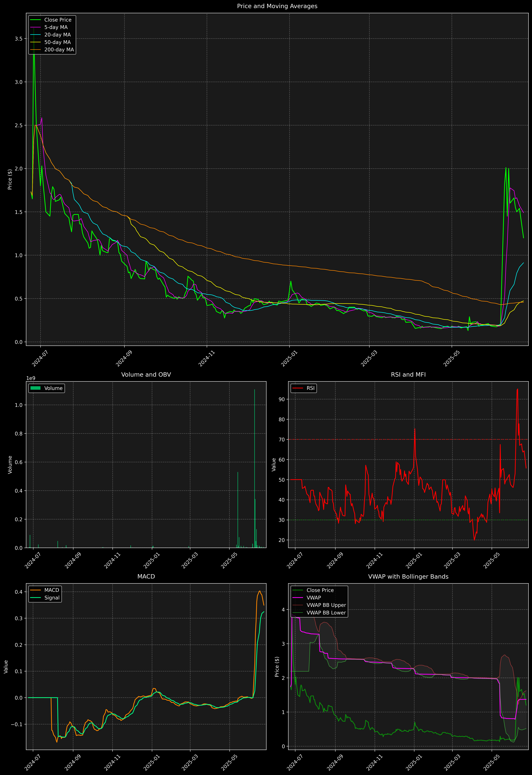Click the "RSI" legend label

(x=311, y=388)
